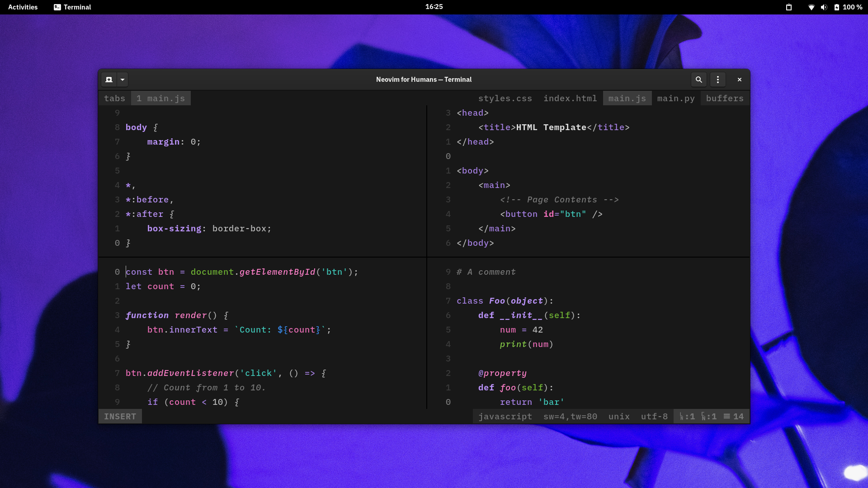Switch to index.html buffer tab
The width and height of the screenshot is (868, 488).
click(x=570, y=99)
